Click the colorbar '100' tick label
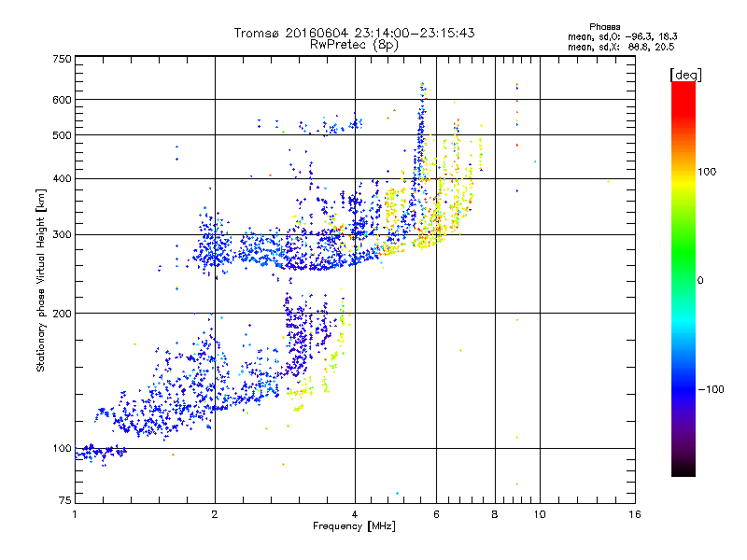 [707, 172]
